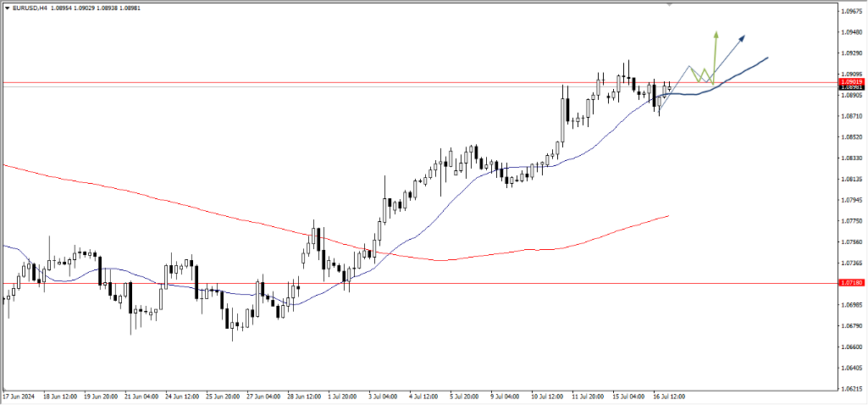Click the red 1.07180 level label
The height and width of the screenshot is (405, 868).
pyautogui.click(x=851, y=283)
